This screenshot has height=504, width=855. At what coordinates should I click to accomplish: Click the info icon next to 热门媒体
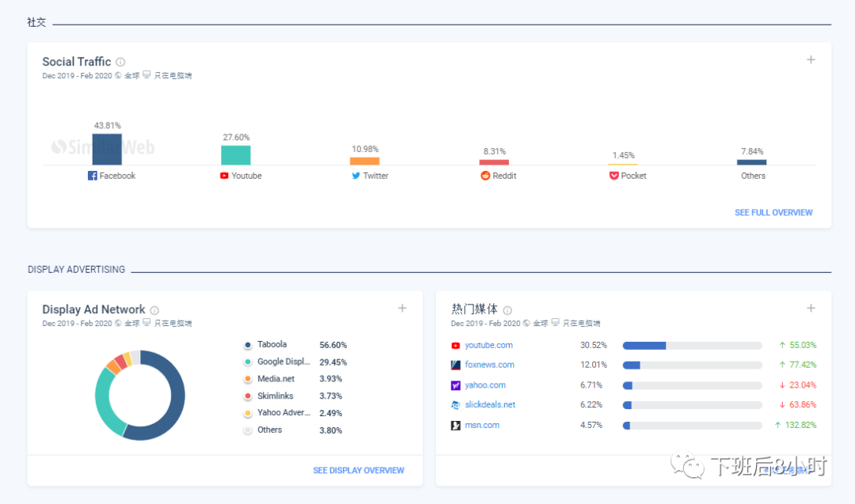point(507,310)
